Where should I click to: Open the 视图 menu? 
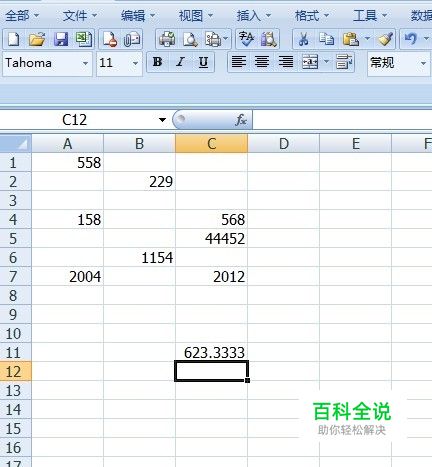click(196, 16)
